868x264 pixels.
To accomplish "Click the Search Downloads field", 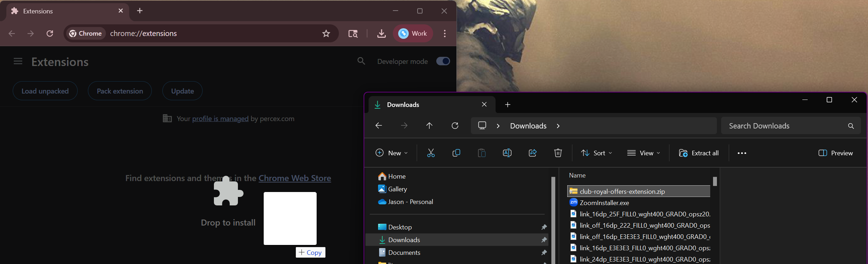I will 791,126.
